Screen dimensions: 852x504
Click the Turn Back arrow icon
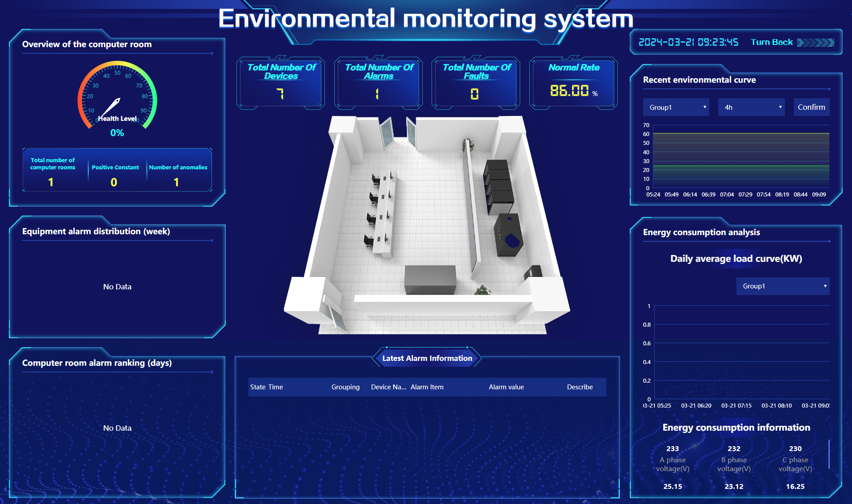click(x=815, y=43)
